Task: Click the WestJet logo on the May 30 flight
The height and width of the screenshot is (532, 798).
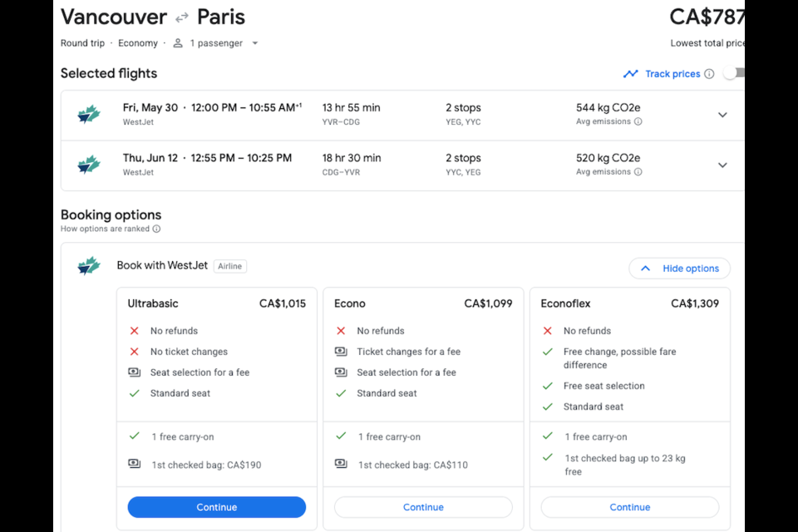Action: [x=89, y=115]
